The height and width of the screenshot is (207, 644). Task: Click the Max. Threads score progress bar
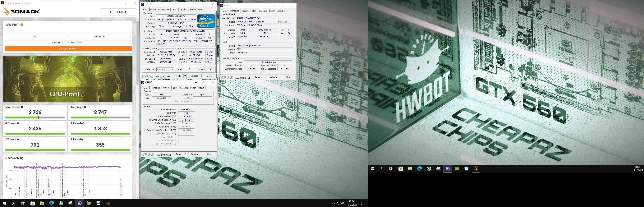35,117
